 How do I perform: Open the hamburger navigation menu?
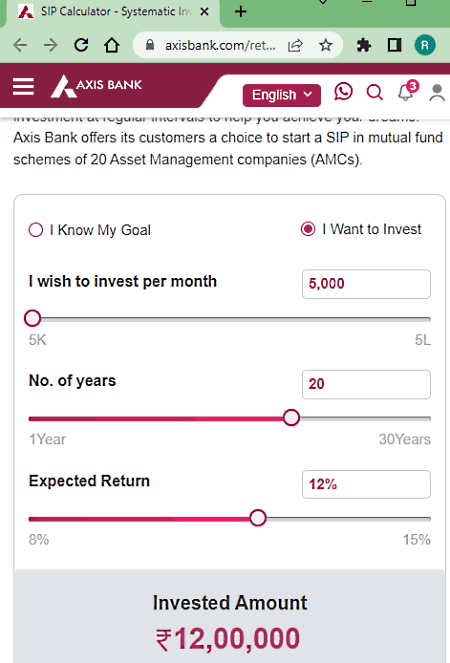[x=23, y=86]
